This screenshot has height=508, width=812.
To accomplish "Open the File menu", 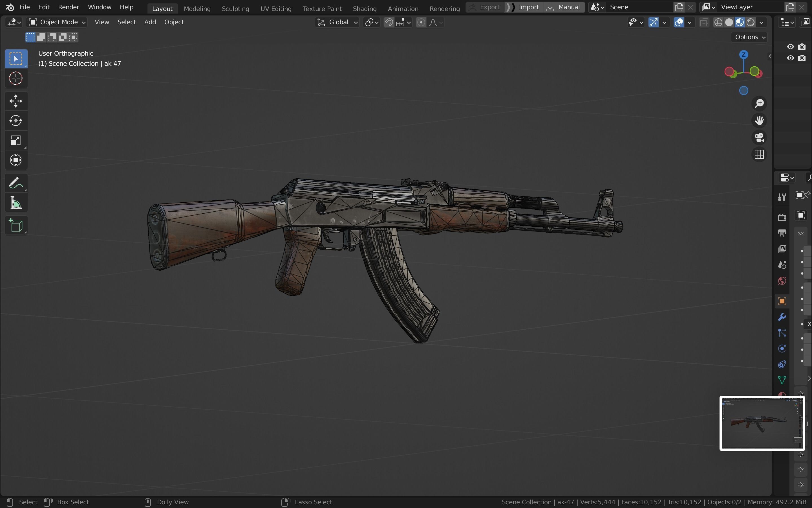I will pyautogui.click(x=25, y=7).
